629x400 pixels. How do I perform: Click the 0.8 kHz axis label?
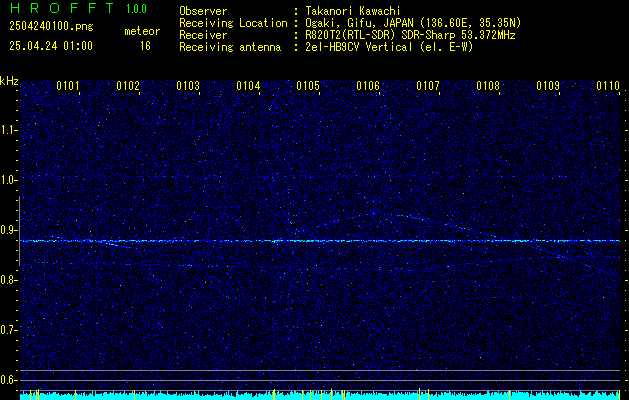[7, 280]
